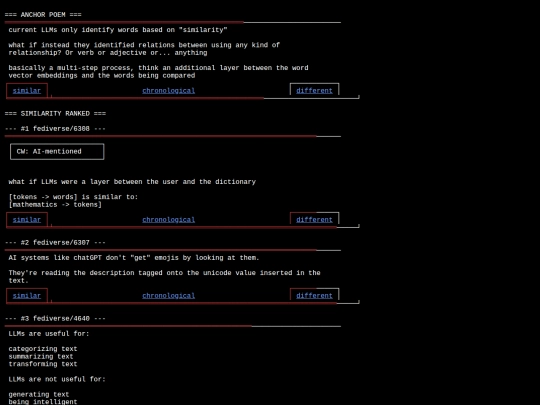Screen dimensions: 540x405
Task: Click the 'categorizing text' line
Action: 43,349
